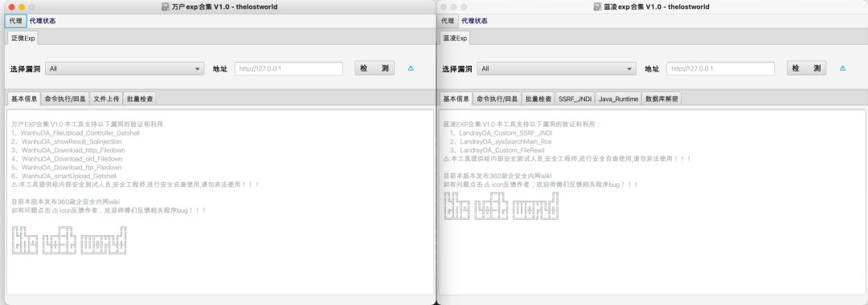Image resolution: width=868 pixels, height=305 pixels.
Task: Open the 选择漏洞 dropdown in 万户 window
Action: pos(125,69)
